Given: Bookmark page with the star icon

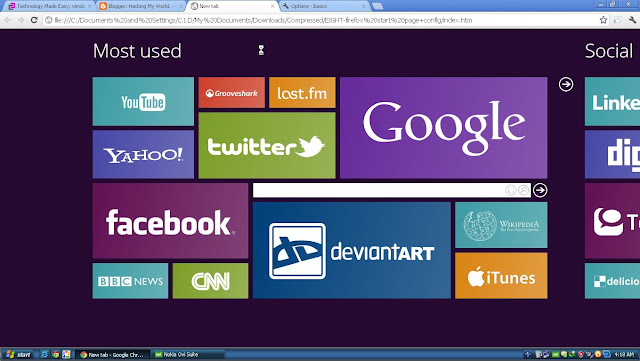Looking at the screenshot, I should [603, 20].
